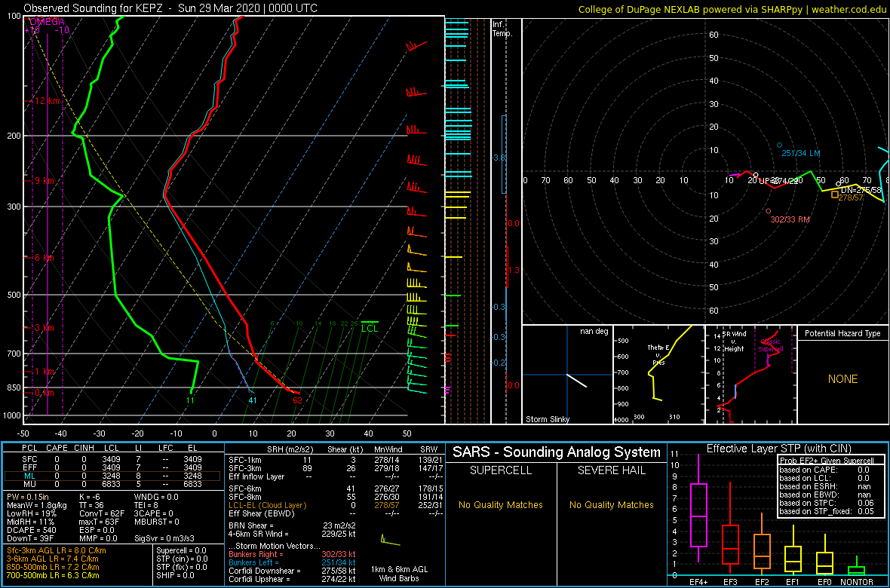890x588 pixels.
Task: Click the 'Potential Hazard Type' header
Action: 842,334
